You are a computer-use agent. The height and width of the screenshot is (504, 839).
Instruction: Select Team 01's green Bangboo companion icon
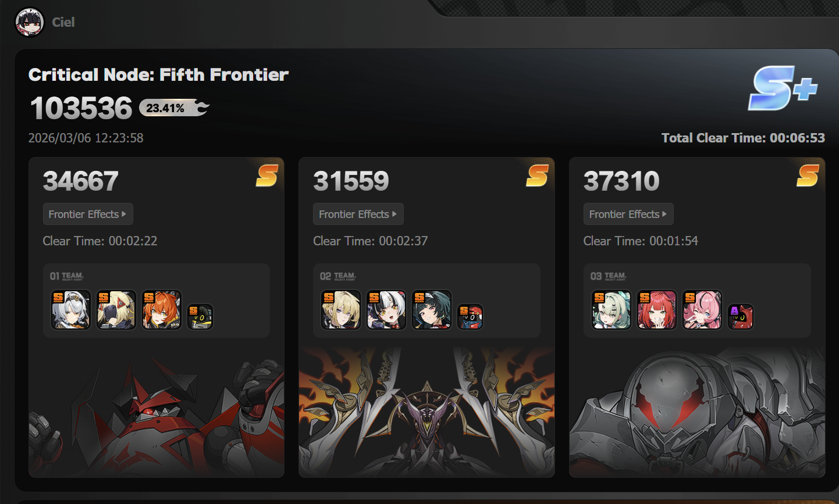(200, 317)
